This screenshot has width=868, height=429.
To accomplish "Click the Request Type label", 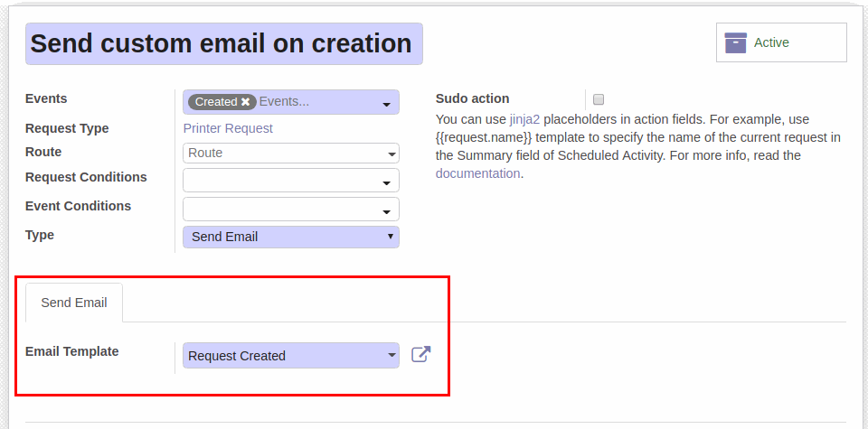I will pos(67,128).
